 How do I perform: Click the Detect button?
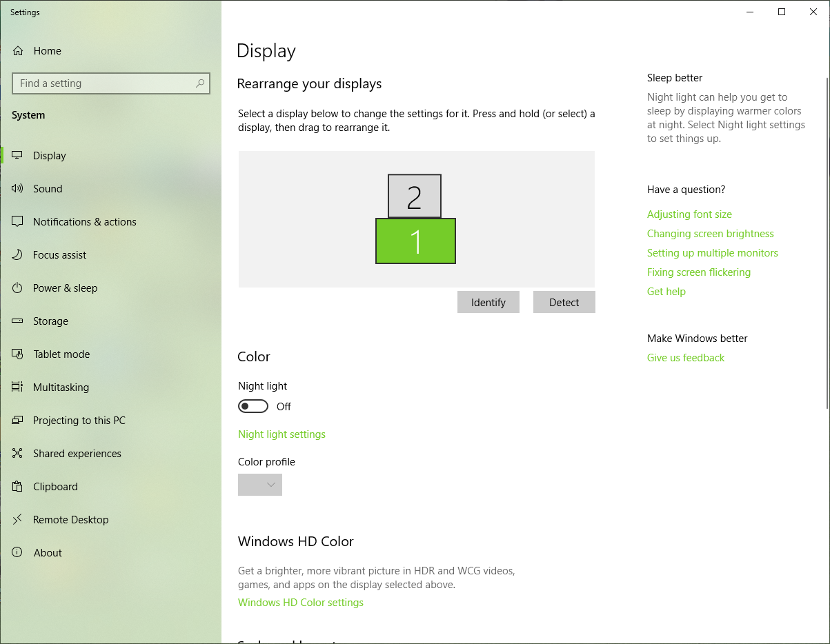pos(564,302)
